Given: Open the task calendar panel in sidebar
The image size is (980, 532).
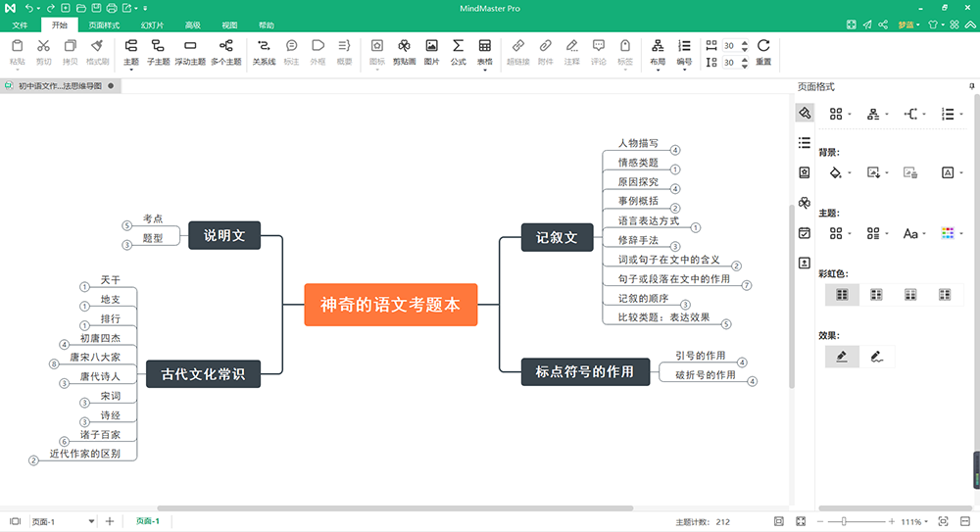Looking at the screenshot, I should click(x=805, y=233).
